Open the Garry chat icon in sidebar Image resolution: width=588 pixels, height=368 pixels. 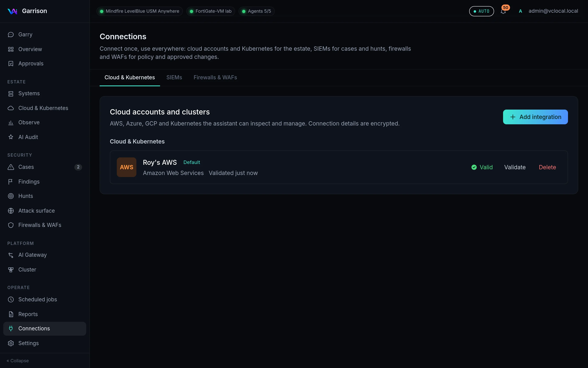click(x=11, y=35)
